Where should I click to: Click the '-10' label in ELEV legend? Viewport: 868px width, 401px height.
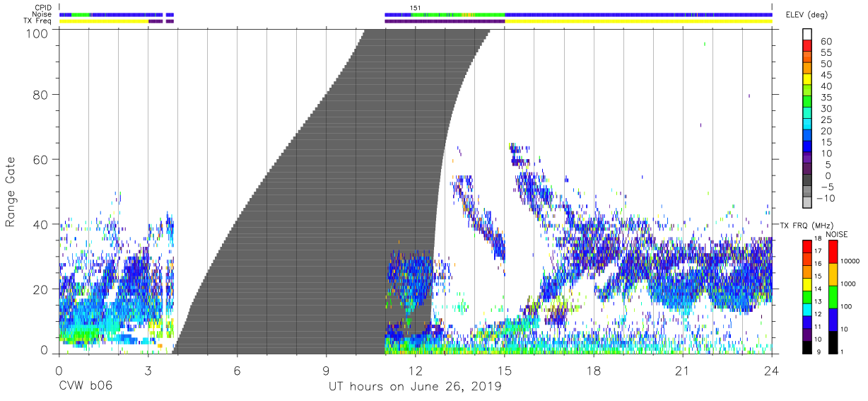pyautogui.click(x=826, y=198)
